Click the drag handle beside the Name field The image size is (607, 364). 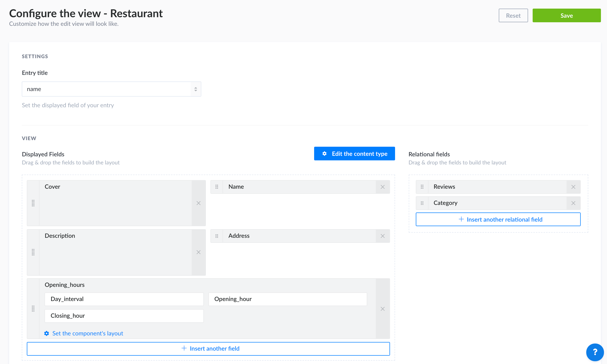click(x=217, y=187)
